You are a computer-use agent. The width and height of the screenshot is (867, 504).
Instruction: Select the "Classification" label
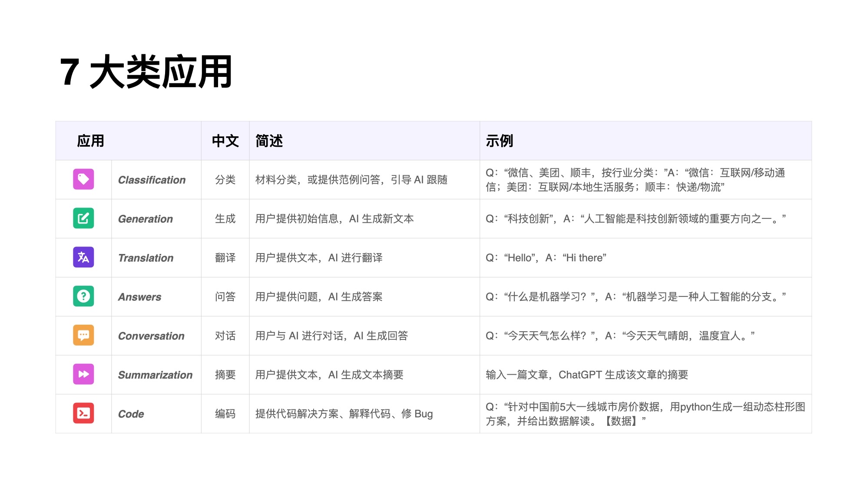(x=152, y=180)
